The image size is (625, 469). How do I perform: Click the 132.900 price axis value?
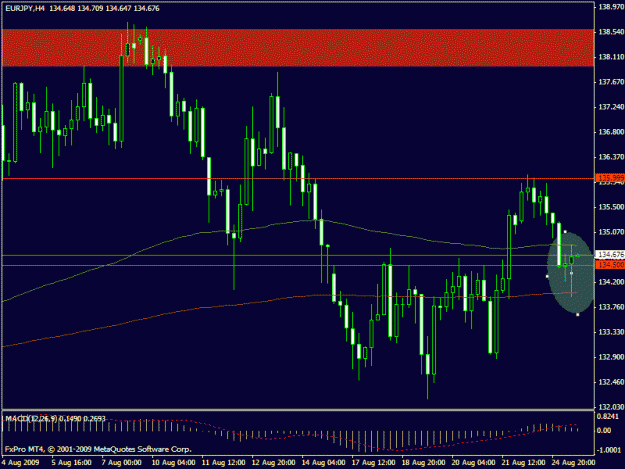(x=611, y=357)
